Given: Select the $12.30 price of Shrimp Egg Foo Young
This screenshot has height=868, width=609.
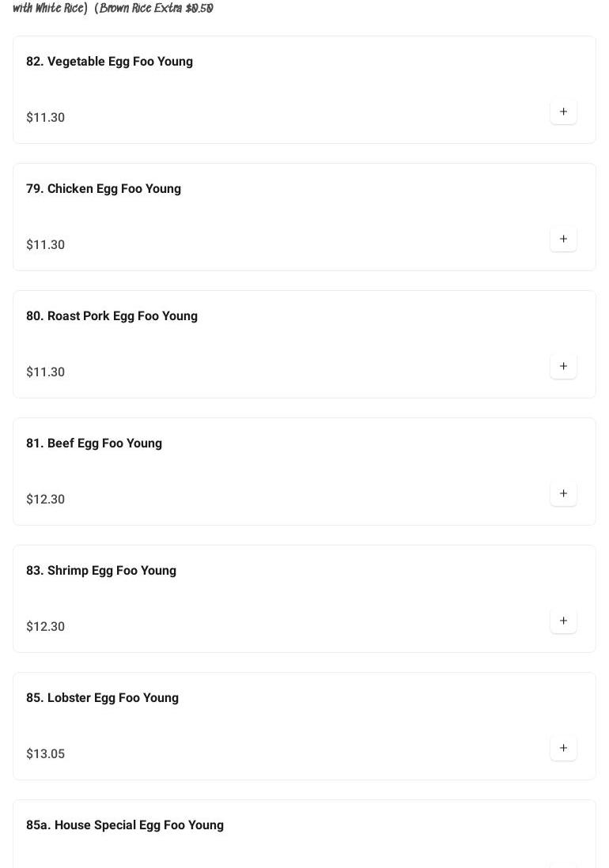Looking at the screenshot, I should [x=46, y=627].
